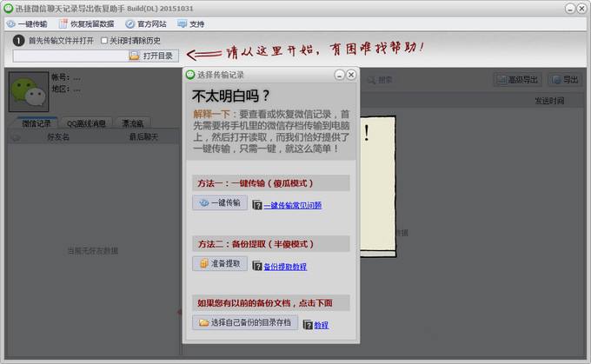Click the 不太明白吗？ heading
The width and height of the screenshot is (591, 364).
[231, 96]
